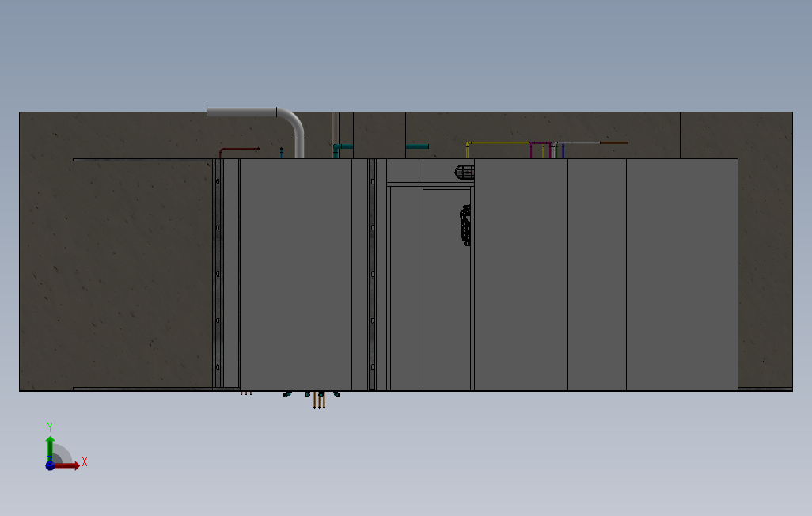This screenshot has height=516, width=812.
Task: Click the red X axis arrow of triad
Action: (x=67, y=465)
